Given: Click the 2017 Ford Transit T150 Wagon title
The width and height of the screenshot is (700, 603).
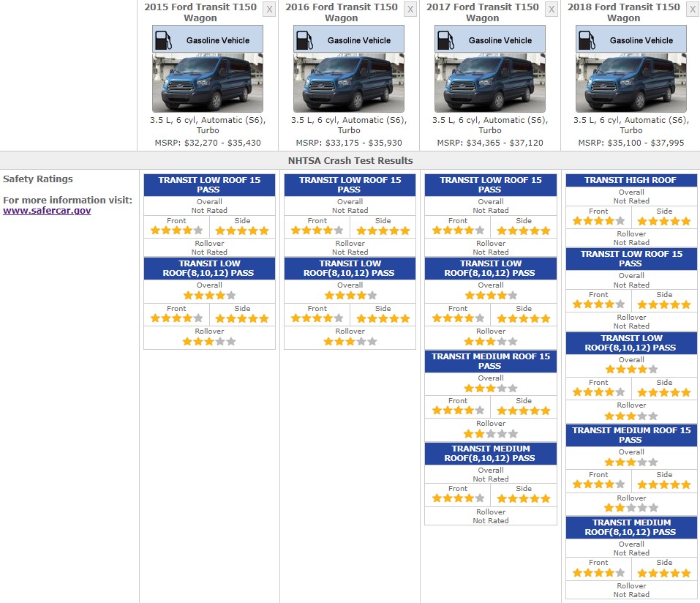Looking at the screenshot, I should coord(483,12).
